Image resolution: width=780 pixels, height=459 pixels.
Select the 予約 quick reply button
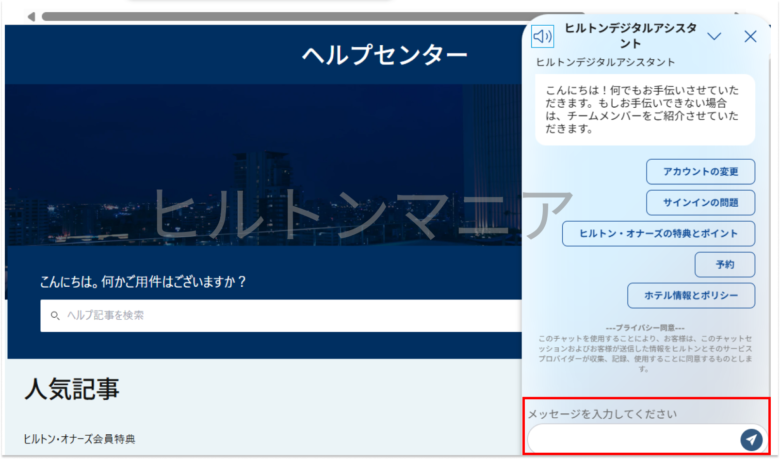725,265
